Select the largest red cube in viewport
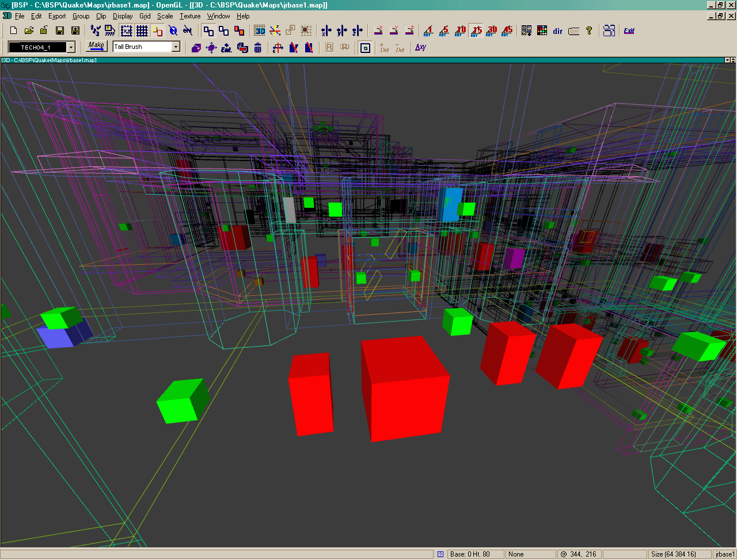The width and height of the screenshot is (737, 560). (405, 388)
